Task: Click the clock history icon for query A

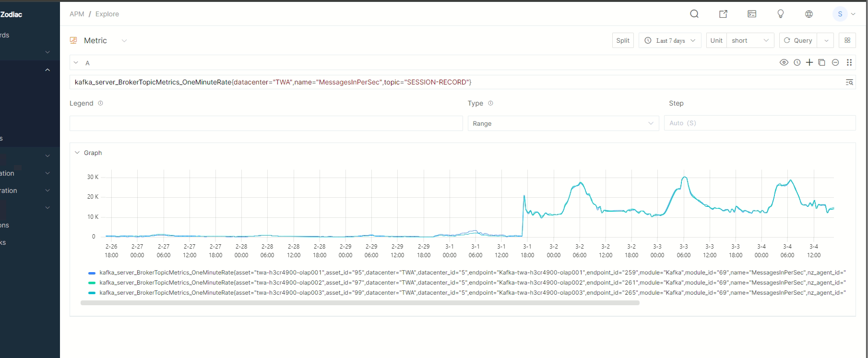Action: pos(797,62)
